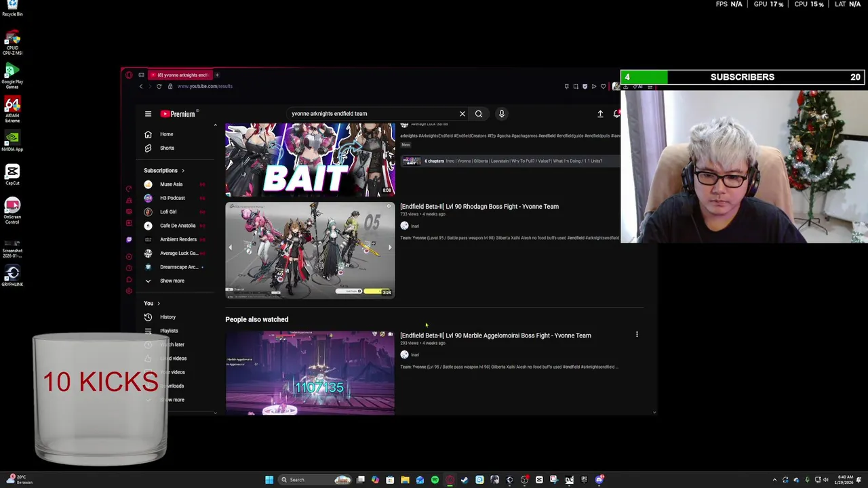The height and width of the screenshot is (488, 868).
Task: Click the browser back arrow
Action: click(x=141, y=86)
